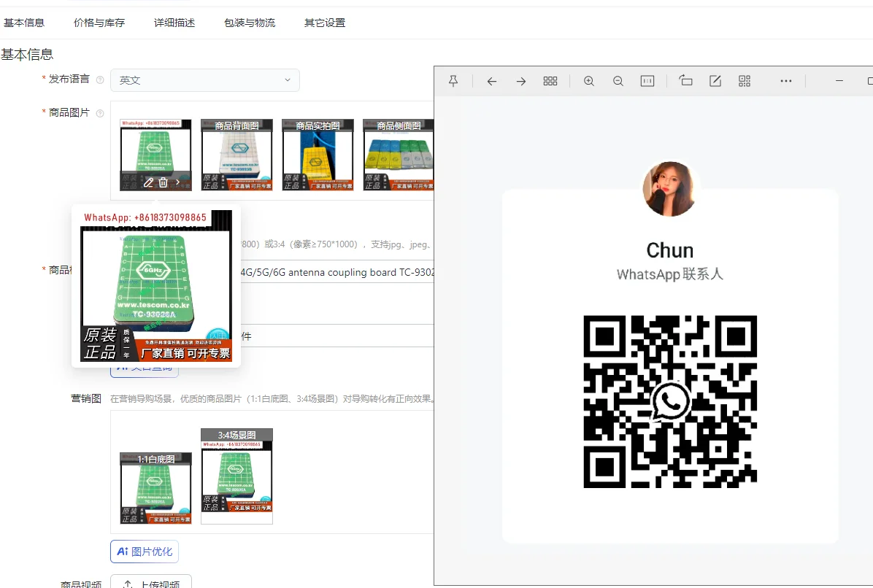
Task: Pin the image viewer window on top
Action: coord(453,81)
